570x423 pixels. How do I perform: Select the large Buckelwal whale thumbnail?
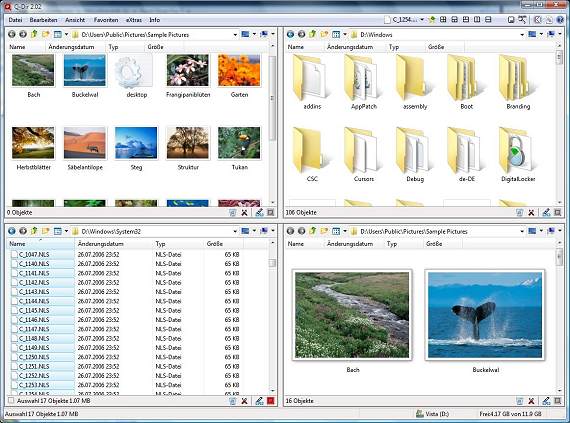[485, 315]
